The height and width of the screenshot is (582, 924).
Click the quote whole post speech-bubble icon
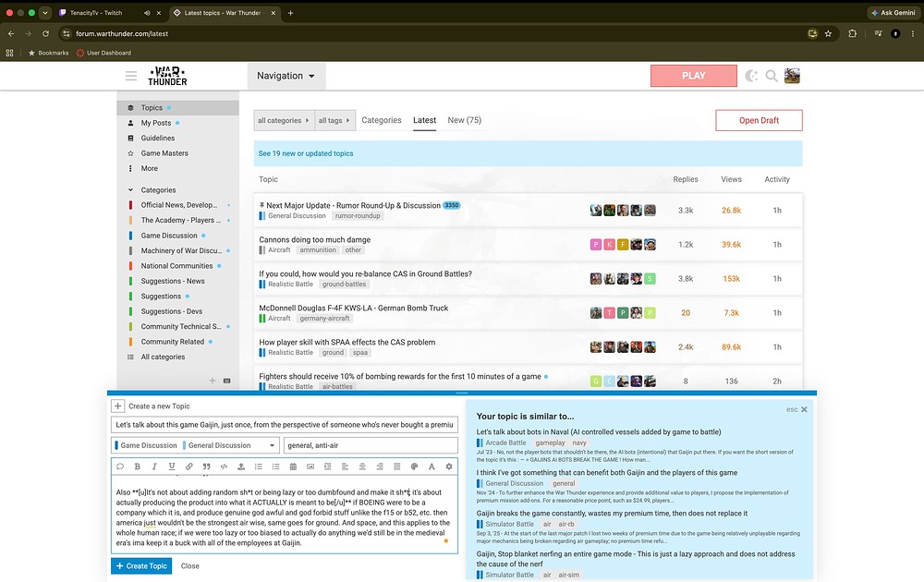pyautogui.click(x=120, y=466)
